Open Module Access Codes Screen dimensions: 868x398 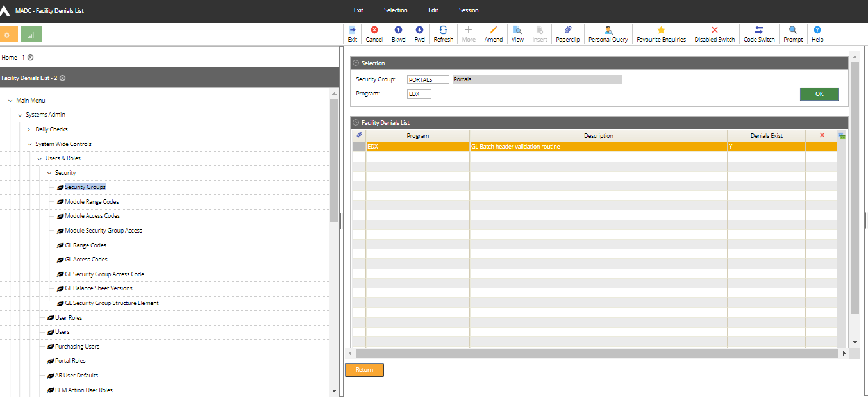click(92, 216)
